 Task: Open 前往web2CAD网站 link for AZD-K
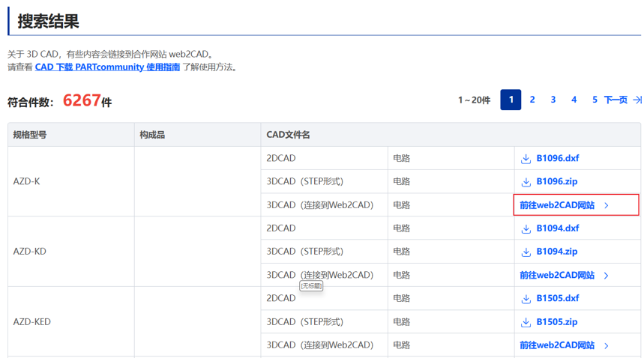[x=557, y=205]
